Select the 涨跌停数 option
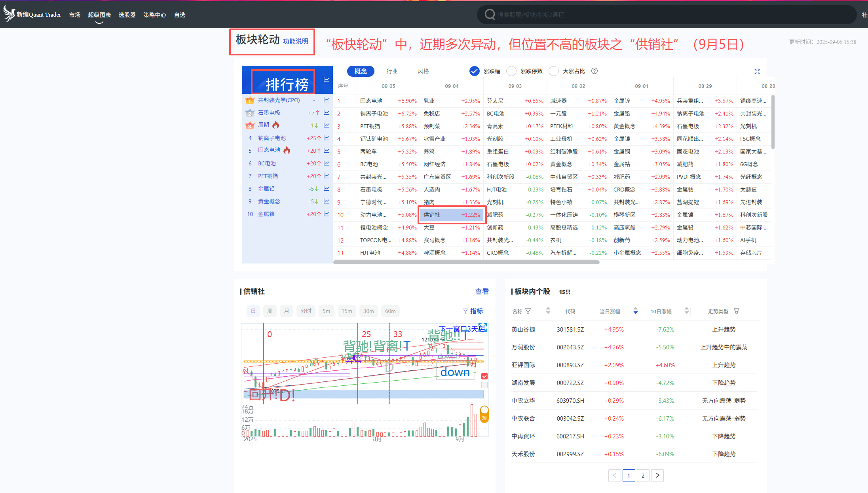 511,71
